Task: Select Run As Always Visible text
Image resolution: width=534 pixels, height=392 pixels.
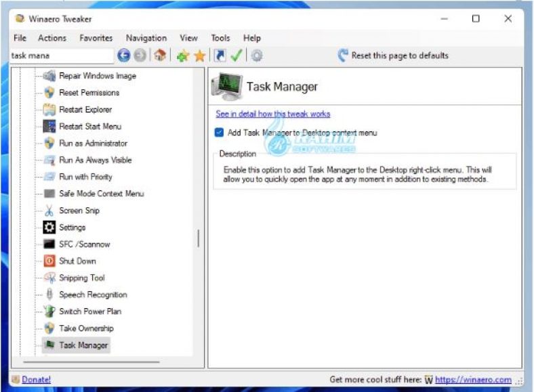Action: coord(96,160)
